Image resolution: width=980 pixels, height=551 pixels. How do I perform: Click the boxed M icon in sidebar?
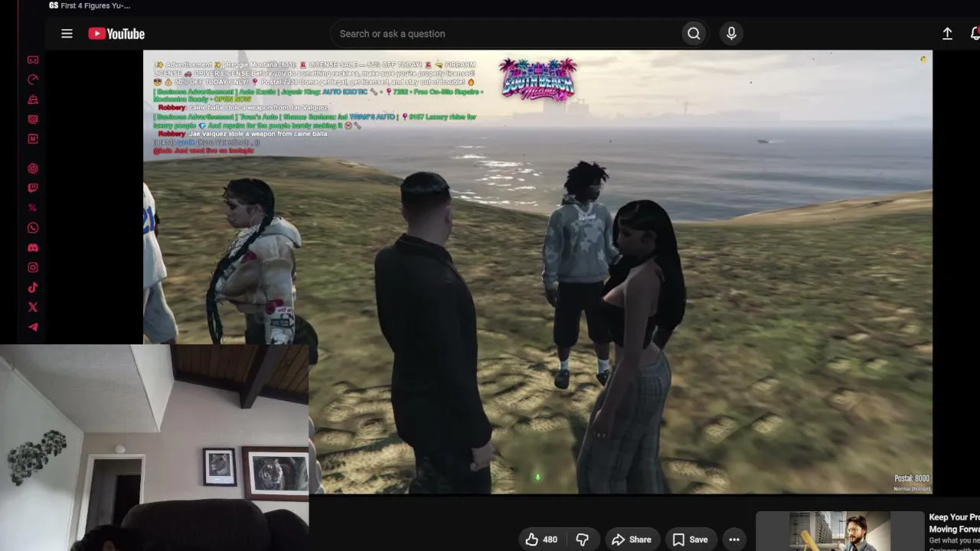click(x=33, y=139)
